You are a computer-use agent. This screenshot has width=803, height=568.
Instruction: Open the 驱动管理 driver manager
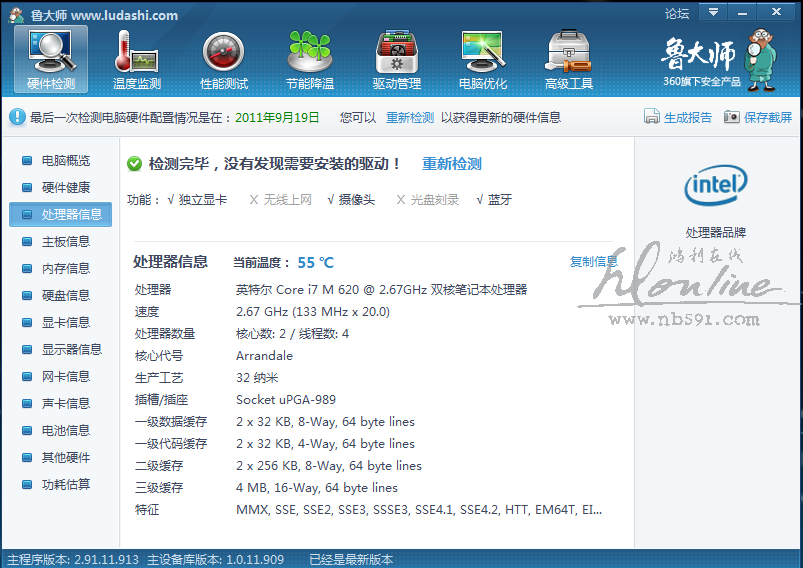click(x=397, y=59)
